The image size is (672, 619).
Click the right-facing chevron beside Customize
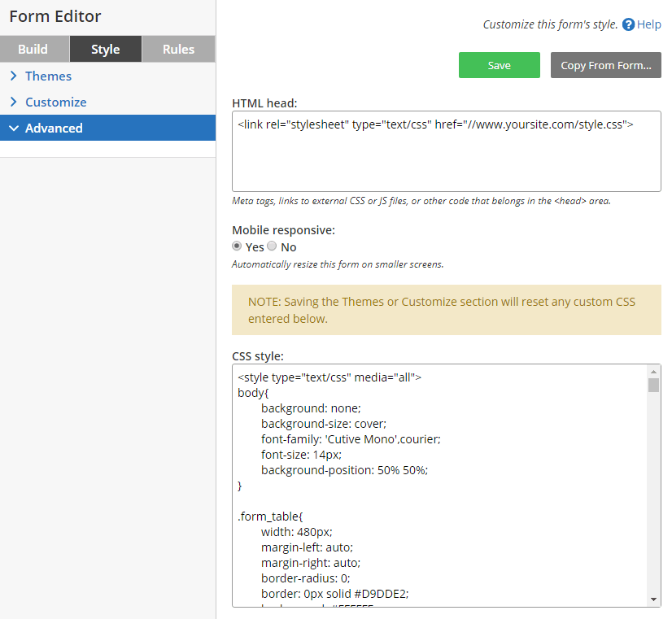(x=15, y=102)
